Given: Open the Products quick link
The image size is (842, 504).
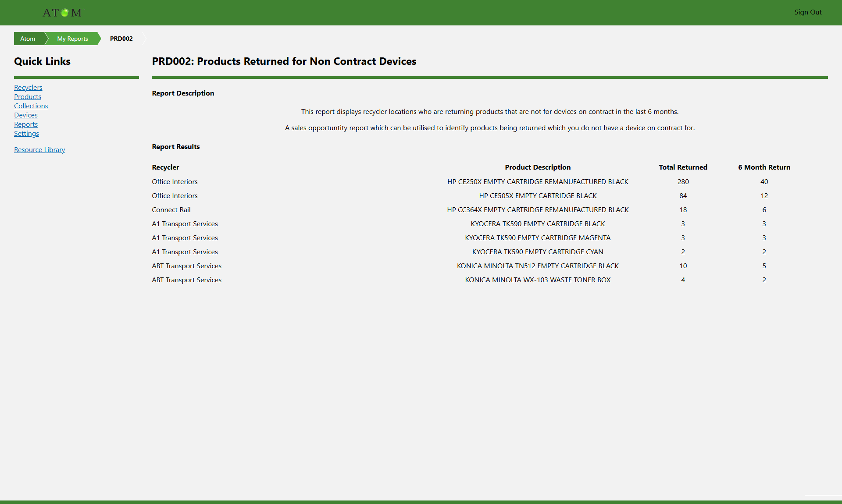Looking at the screenshot, I should [28, 96].
